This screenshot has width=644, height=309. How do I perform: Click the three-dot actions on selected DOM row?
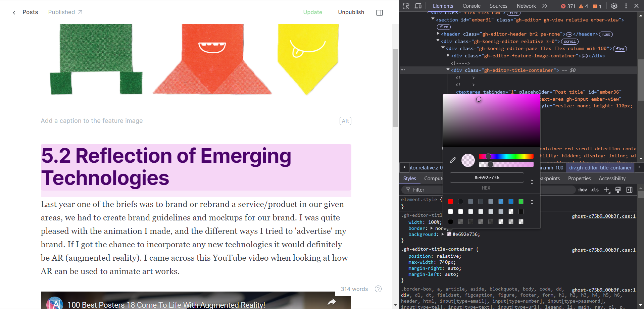tap(403, 70)
